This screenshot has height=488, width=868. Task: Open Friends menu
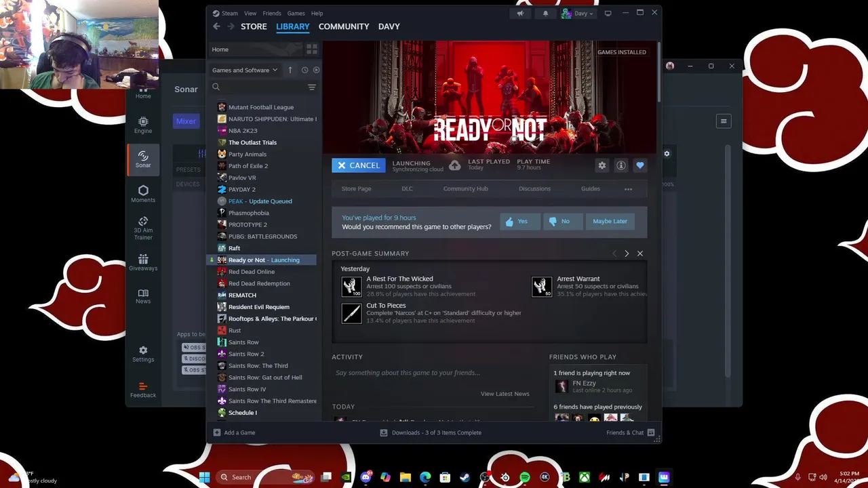[272, 13]
